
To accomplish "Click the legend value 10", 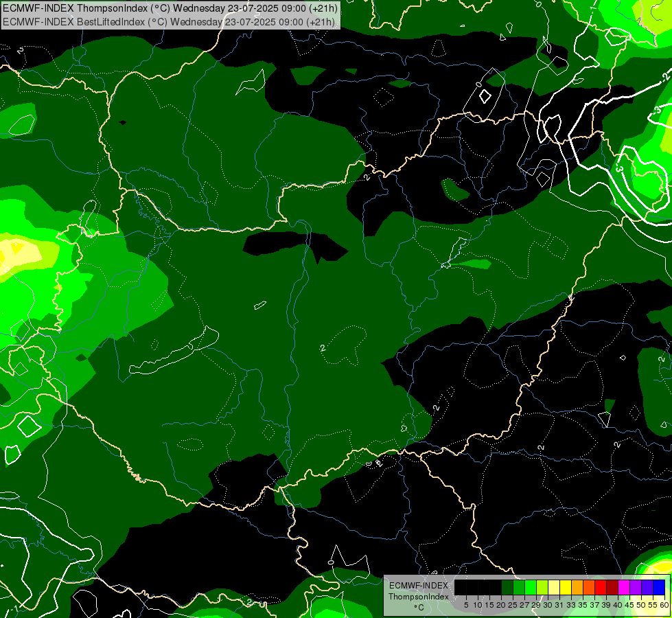I will click(478, 605).
